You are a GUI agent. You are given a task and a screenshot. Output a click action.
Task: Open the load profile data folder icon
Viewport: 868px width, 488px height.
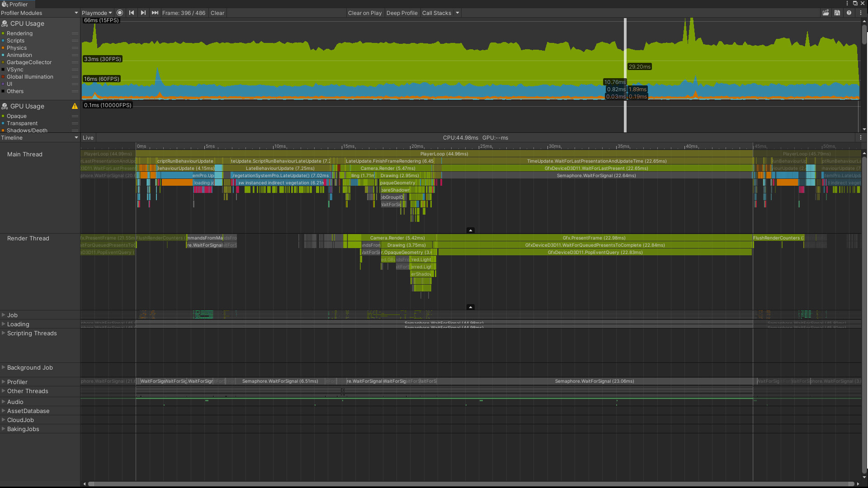[x=826, y=13]
